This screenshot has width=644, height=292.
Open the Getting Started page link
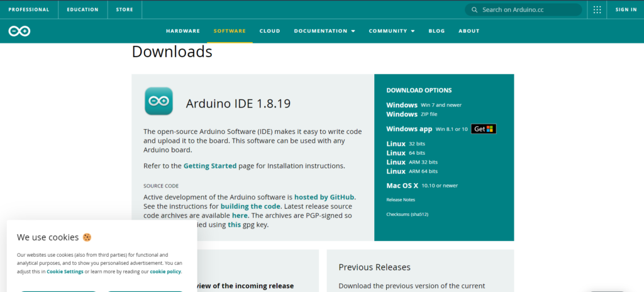[x=210, y=166]
